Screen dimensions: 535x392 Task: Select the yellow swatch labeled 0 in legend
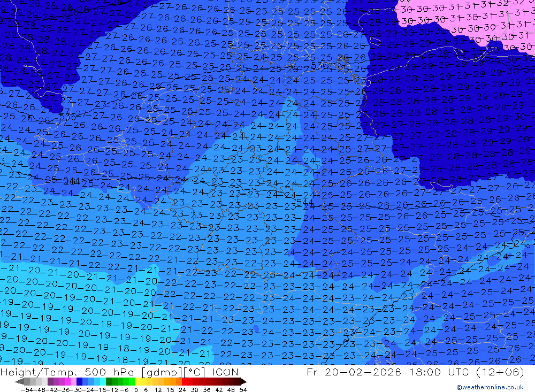[x=138, y=381]
